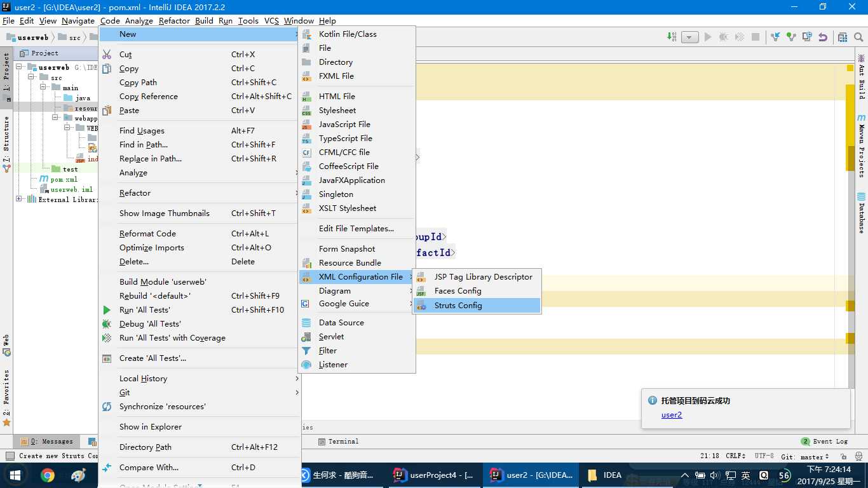
Task: Click the Resource Bundle icon
Action: pos(306,263)
